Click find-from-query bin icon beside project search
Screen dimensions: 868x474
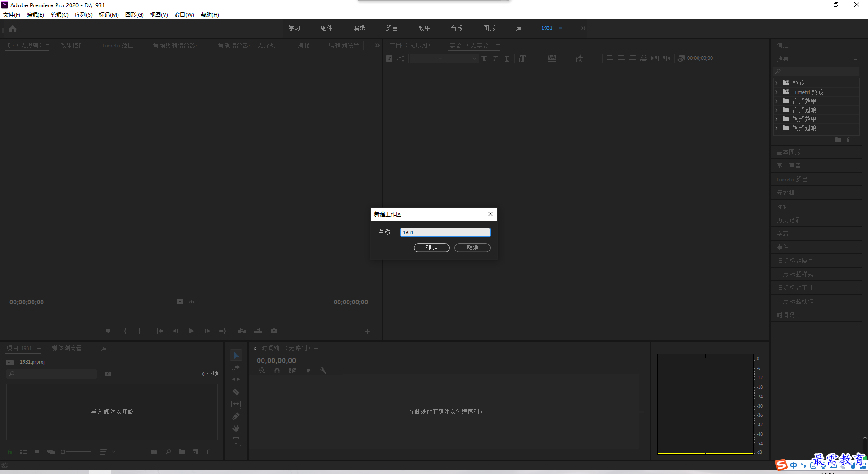[x=108, y=374]
